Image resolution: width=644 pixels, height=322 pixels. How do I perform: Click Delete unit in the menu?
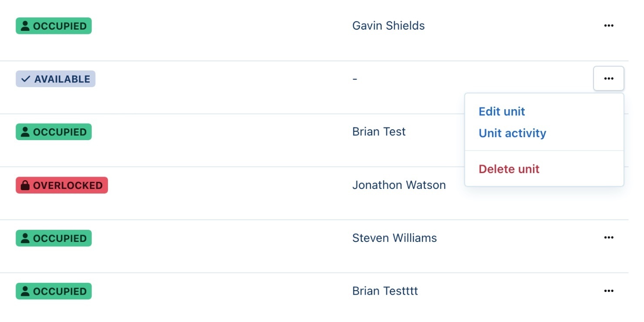509,169
